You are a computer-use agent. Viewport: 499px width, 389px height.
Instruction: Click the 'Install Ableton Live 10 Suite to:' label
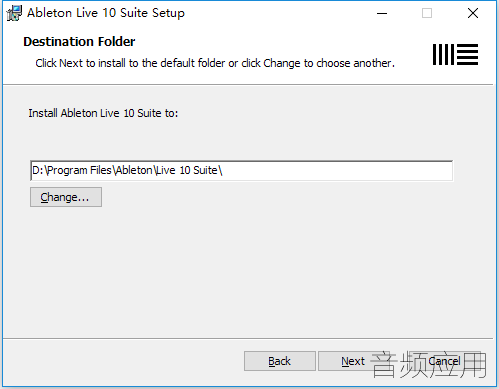[103, 113]
